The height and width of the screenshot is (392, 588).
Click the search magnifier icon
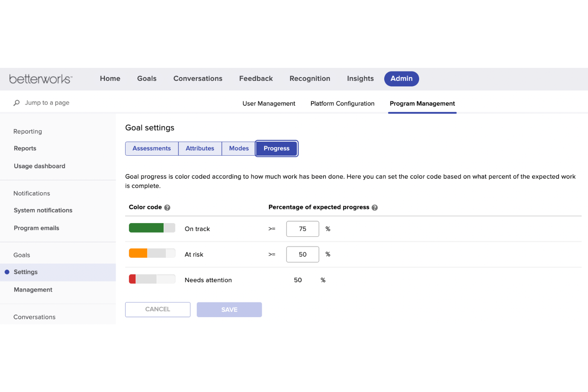pos(16,102)
